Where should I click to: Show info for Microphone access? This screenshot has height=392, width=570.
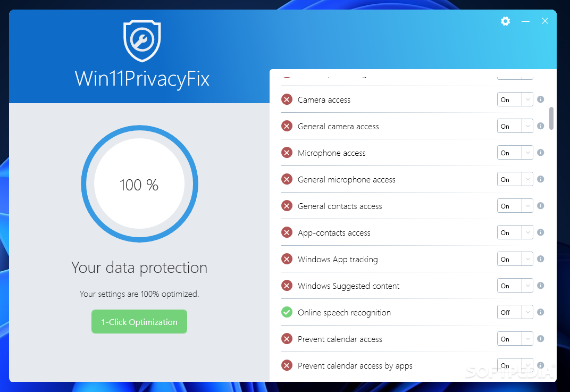[x=541, y=152]
